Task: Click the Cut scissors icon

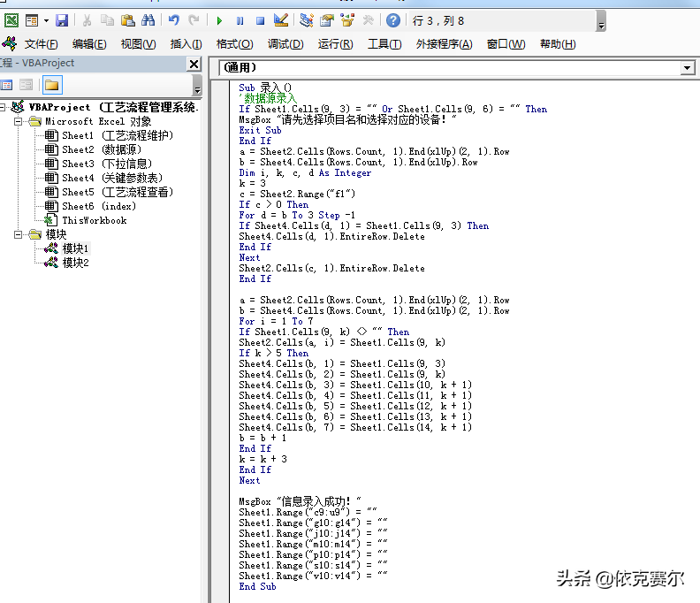Action: [87, 20]
